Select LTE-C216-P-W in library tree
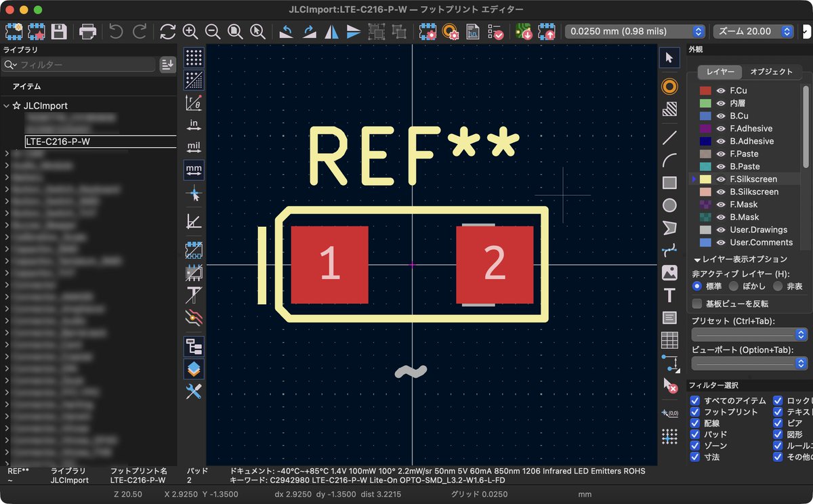This screenshot has height=504, width=813. click(x=100, y=142)
